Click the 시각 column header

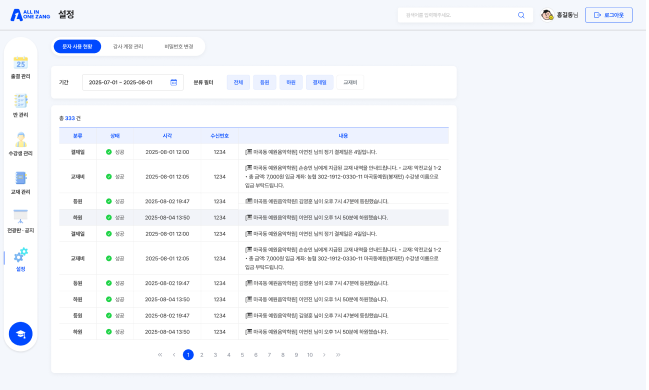pyautogui.click(x=167, y=136)
